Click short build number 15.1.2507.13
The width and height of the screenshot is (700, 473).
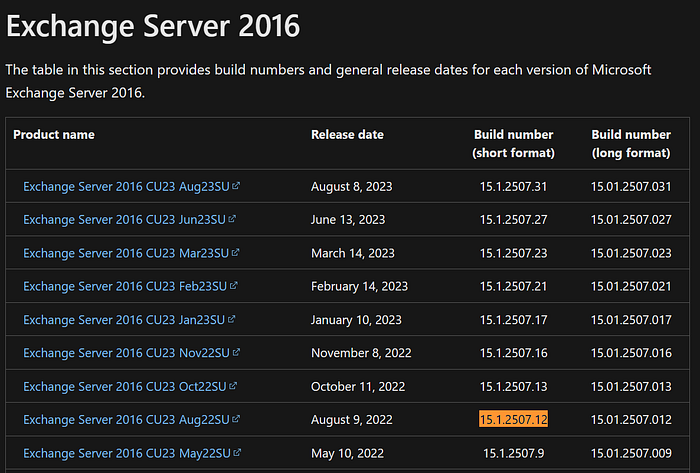click(513, 386)
